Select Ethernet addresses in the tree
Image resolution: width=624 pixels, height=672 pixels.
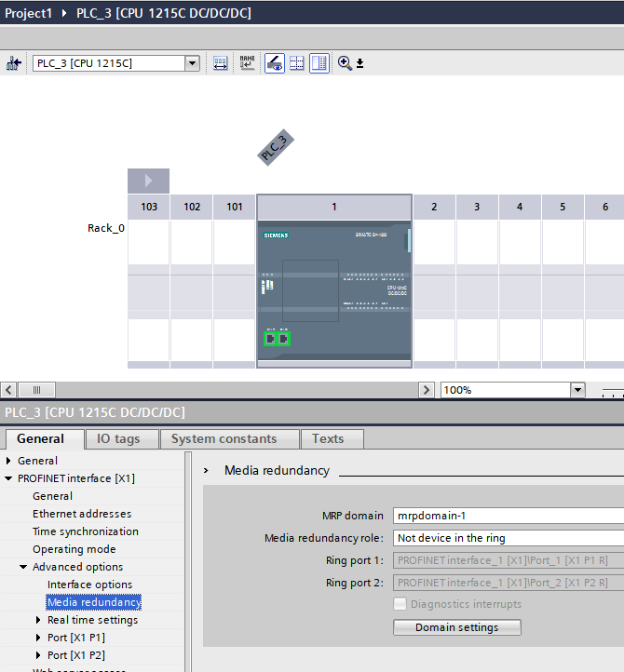tap(82, 514)
